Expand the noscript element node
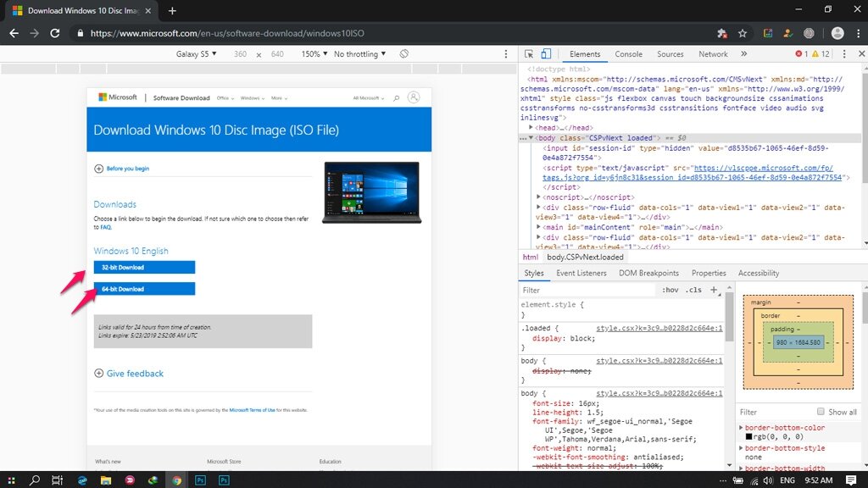 coord(538,197)
